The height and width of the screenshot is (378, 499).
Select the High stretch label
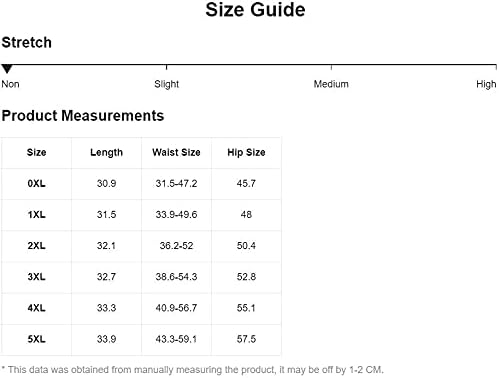tap(486, 84)
